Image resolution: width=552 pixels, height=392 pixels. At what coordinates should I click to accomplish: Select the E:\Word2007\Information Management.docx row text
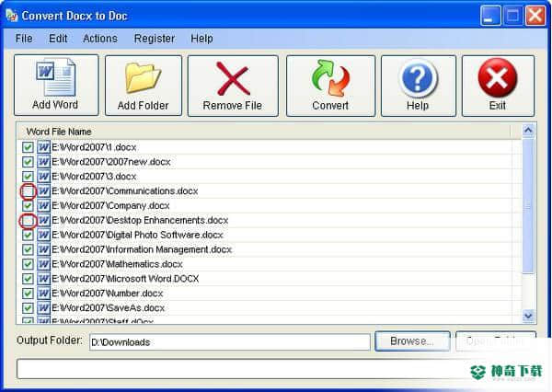coord(142,249)
